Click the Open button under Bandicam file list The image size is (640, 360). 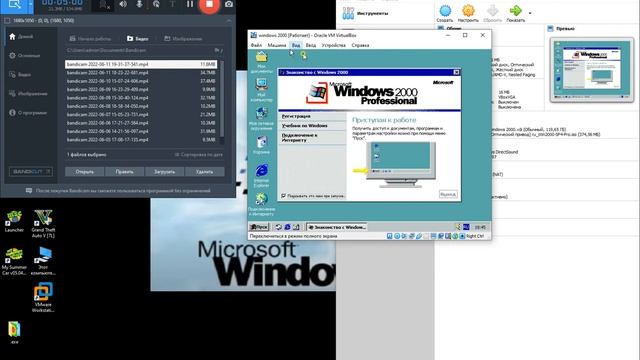coord(84,172)
